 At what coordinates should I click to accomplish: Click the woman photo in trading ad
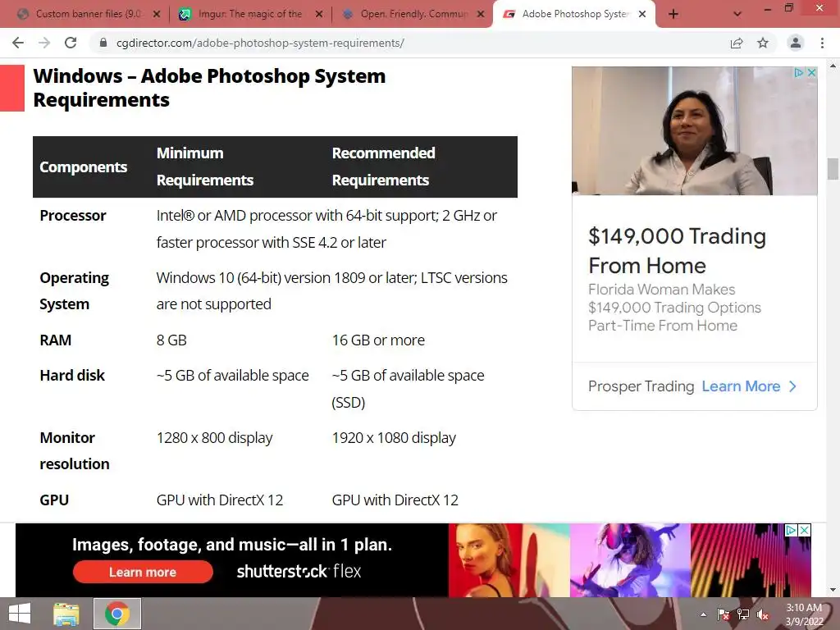(x=694, y=130)
